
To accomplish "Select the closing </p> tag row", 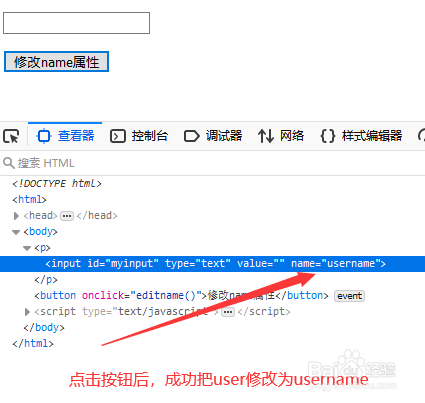I will (46, 280).
